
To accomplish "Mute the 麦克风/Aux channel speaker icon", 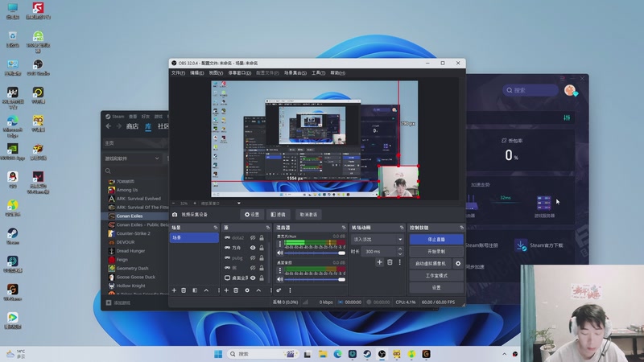I will click(280, 253).
